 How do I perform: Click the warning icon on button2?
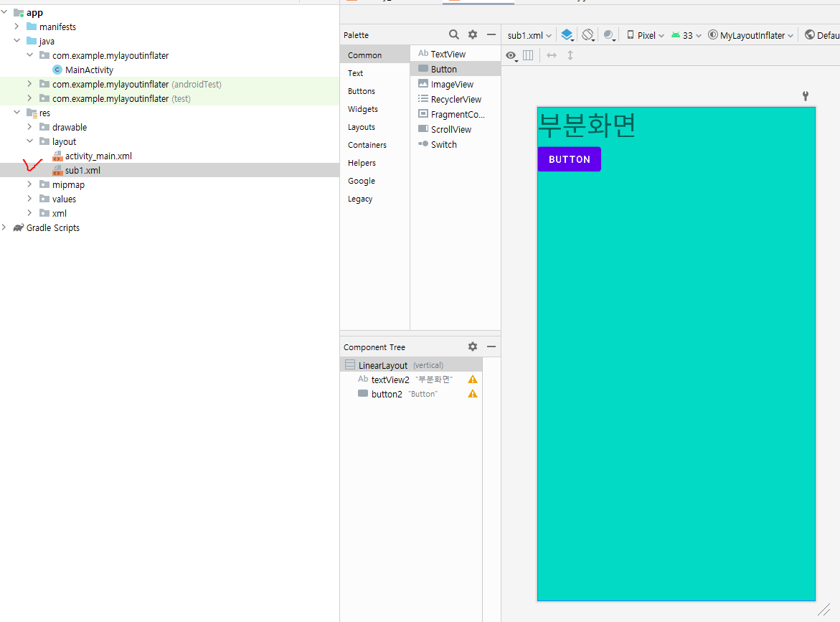pyautogui.click(x=473, y=394)
